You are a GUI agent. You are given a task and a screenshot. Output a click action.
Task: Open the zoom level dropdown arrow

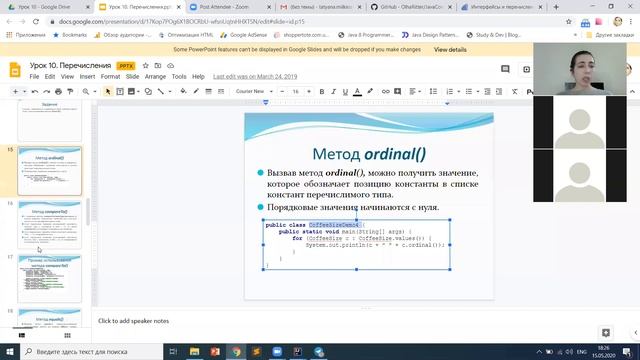tap(95, 92)
